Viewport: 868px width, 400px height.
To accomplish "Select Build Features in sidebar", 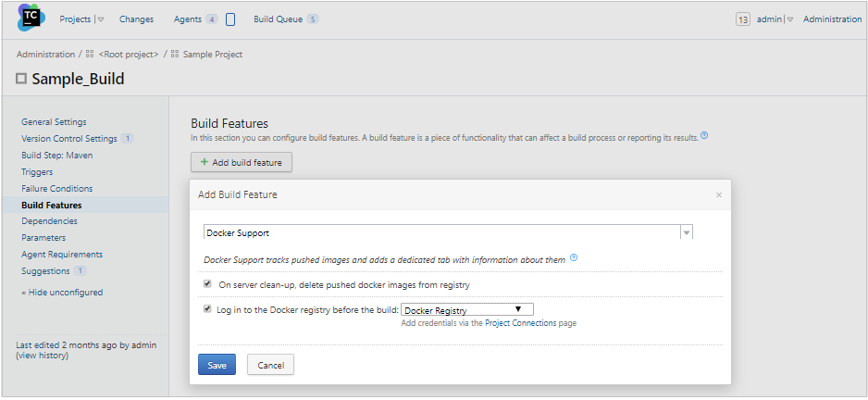I will point(52,205).
